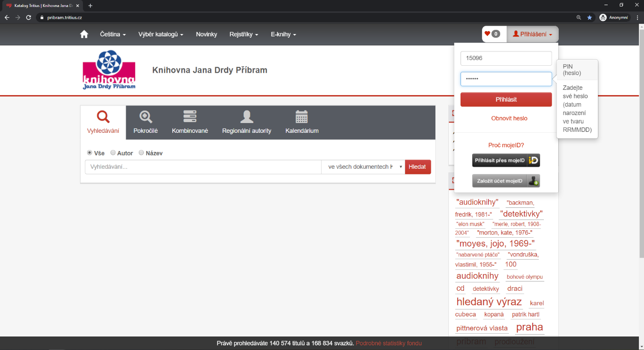
Task: Click Založit účet mojeID button
Action: tap(506, 181)
